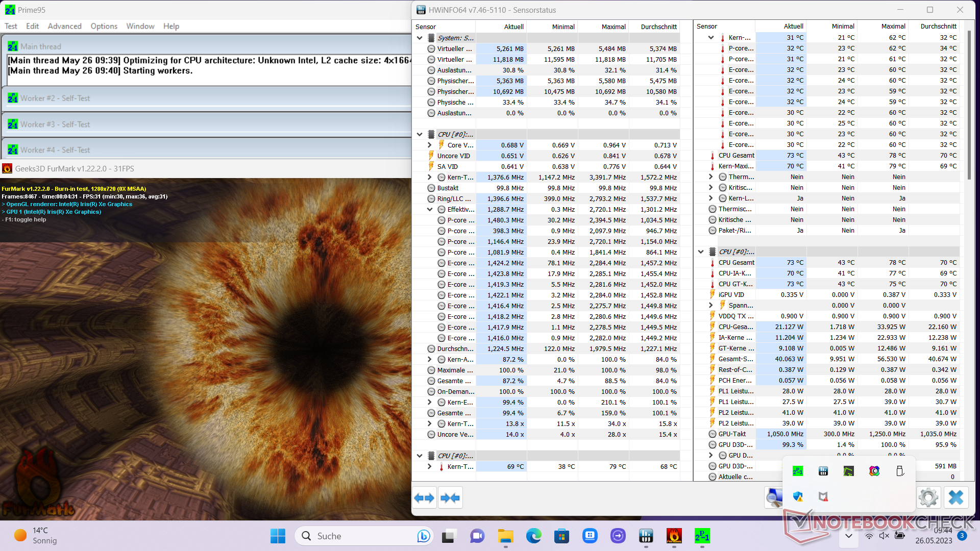Screen dimensions: 980x551
Task: Open the Prime95 Help menu
Action: click(x=171, y=26)
